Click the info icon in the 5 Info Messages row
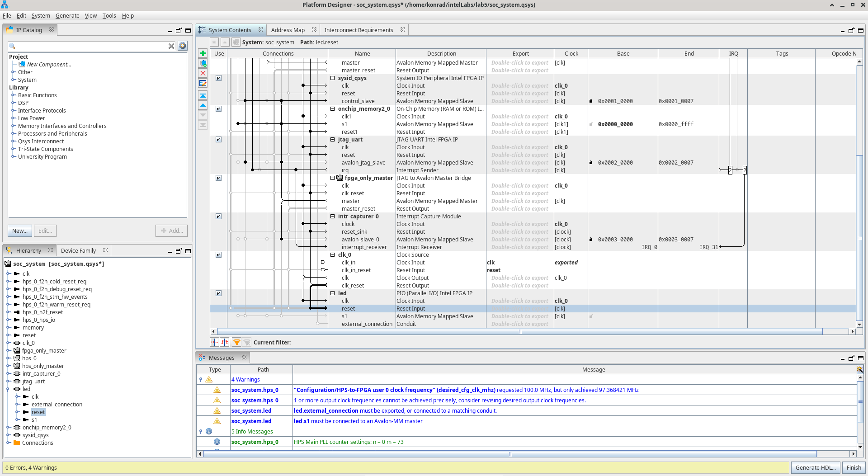 [209, 431]
